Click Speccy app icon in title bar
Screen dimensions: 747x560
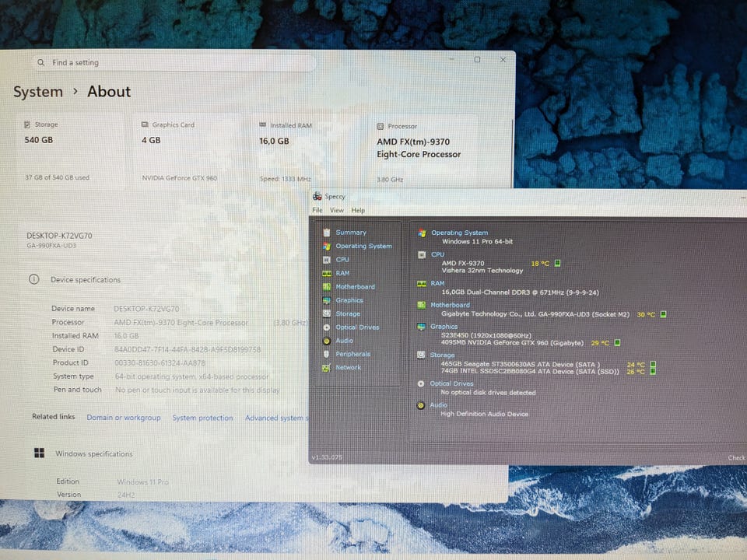point(317,196)
